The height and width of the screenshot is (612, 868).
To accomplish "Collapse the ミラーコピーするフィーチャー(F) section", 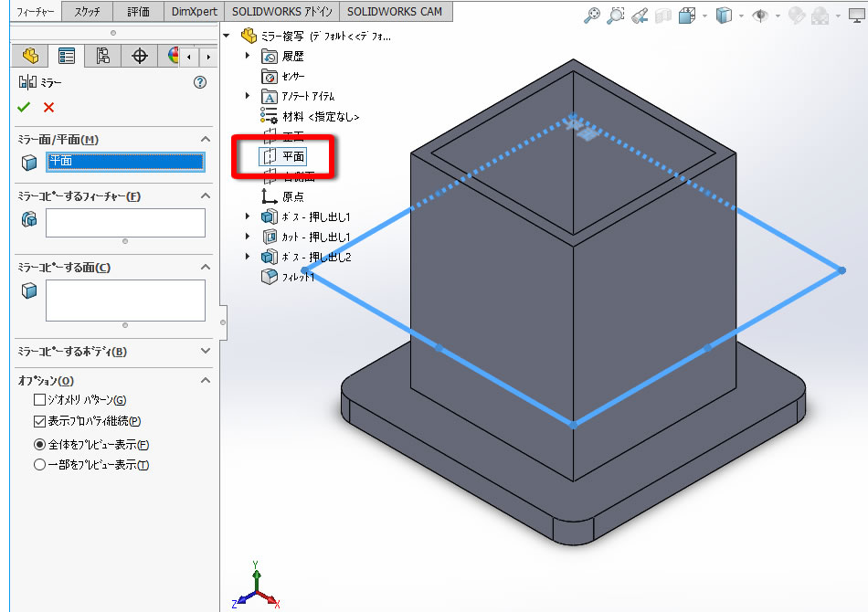I will [x=206, y=195].
